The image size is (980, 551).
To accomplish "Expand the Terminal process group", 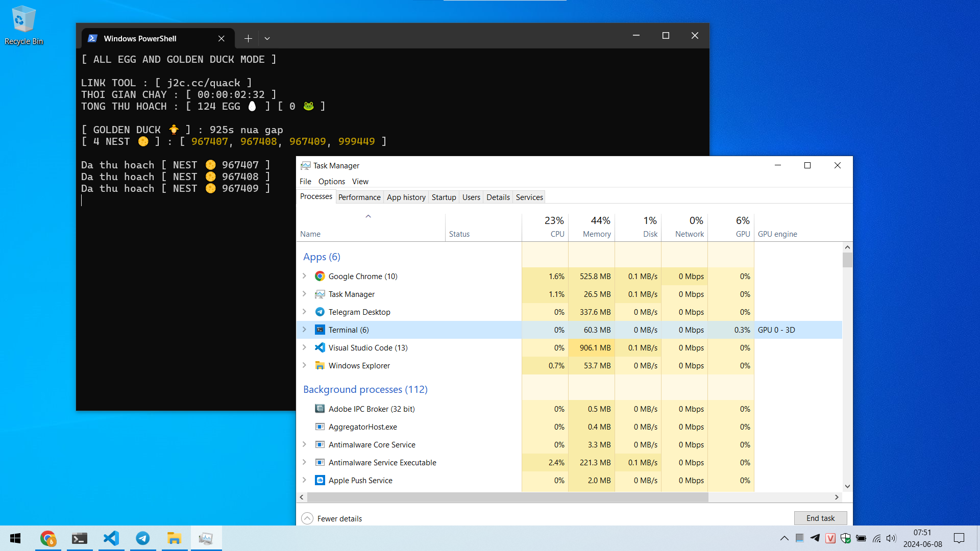I will [305, 330].
